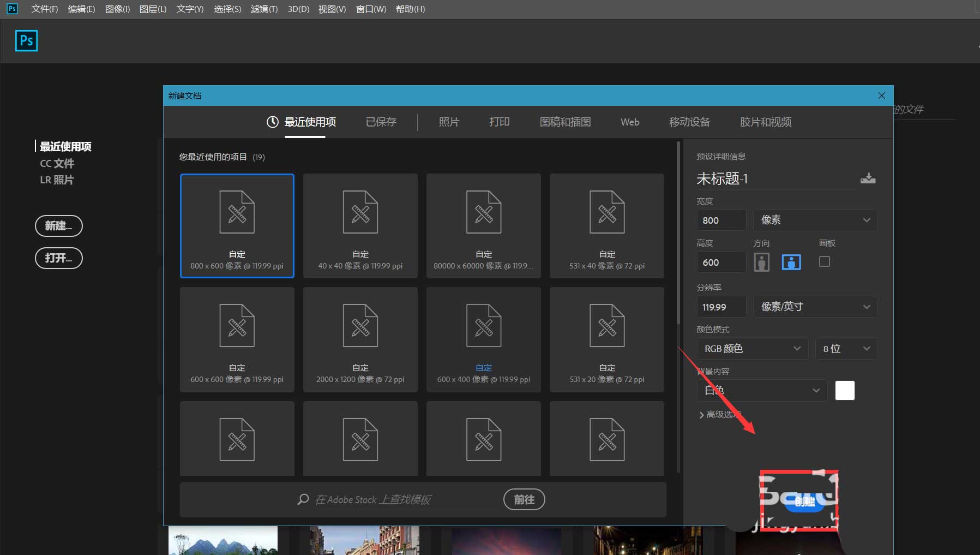Open mountain landscape thumbnail behind dialog

pos(223,540)
